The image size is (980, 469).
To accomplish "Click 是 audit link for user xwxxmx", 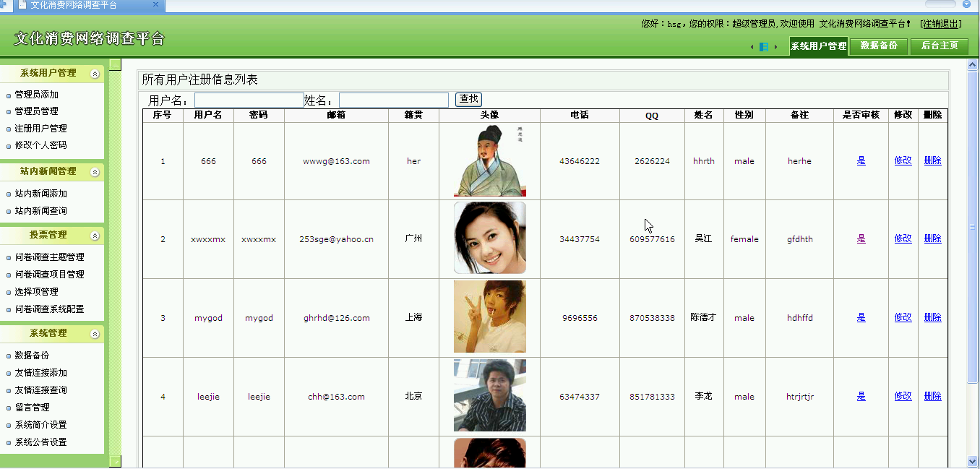I will 861,238.
